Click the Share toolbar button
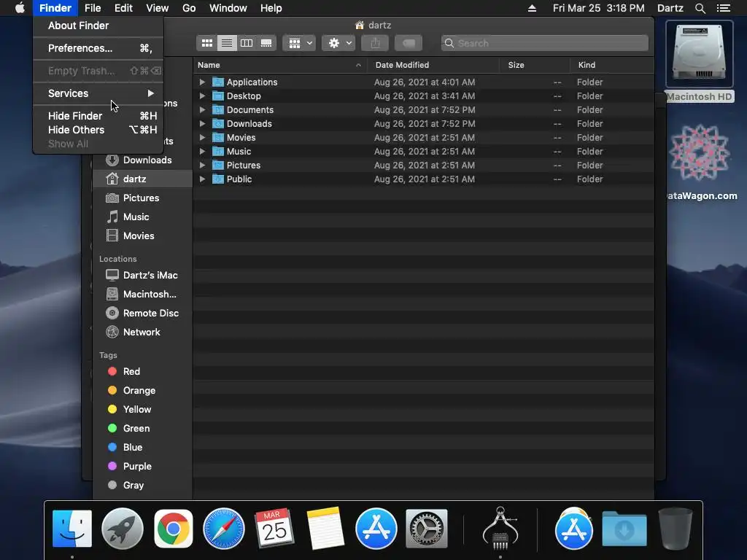This screenshot has width=747, height=560. 376,43
